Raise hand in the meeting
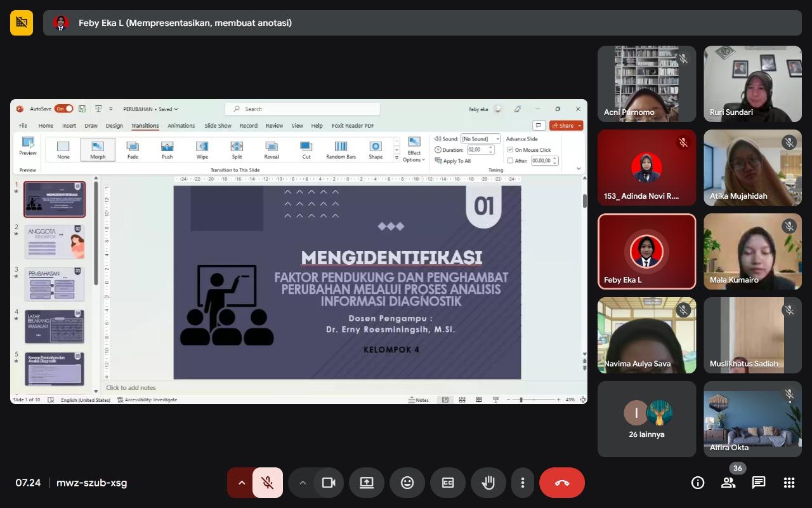Image resolution: width=812 pixels, height=508 pixels. point(488,483)
